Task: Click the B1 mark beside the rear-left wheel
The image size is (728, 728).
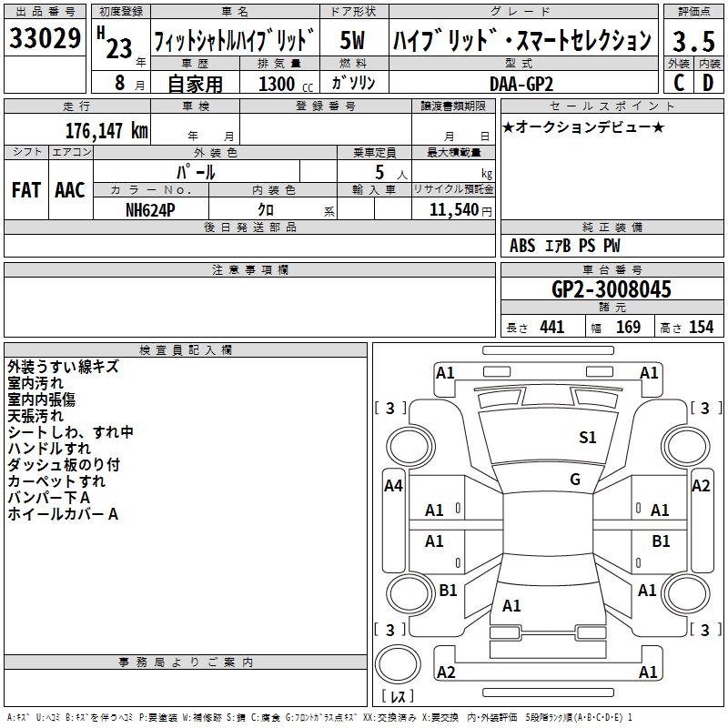Action: pyautogui.click(x=448, y=591)
